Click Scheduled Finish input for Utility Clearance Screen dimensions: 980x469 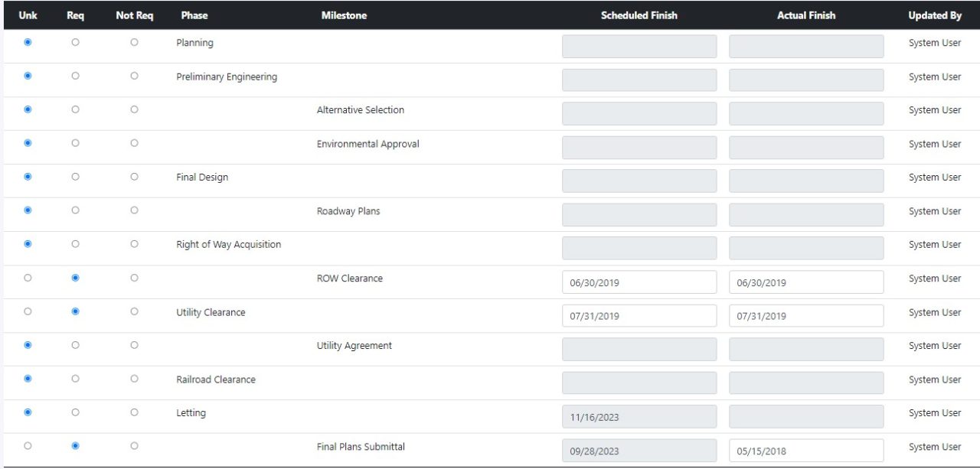click(639, 315)
